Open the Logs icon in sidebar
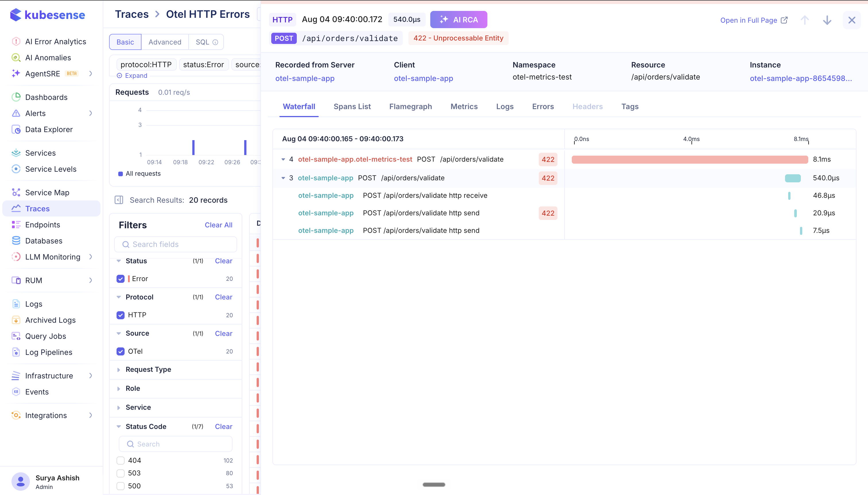Screen dimensions: 868x495 (x=16, y=304)
